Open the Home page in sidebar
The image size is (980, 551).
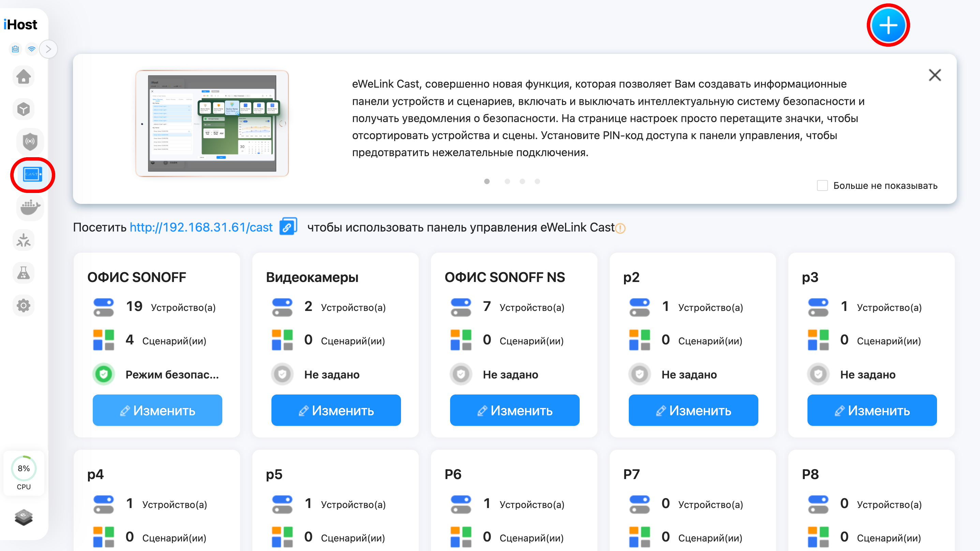(x=24, y=76)
